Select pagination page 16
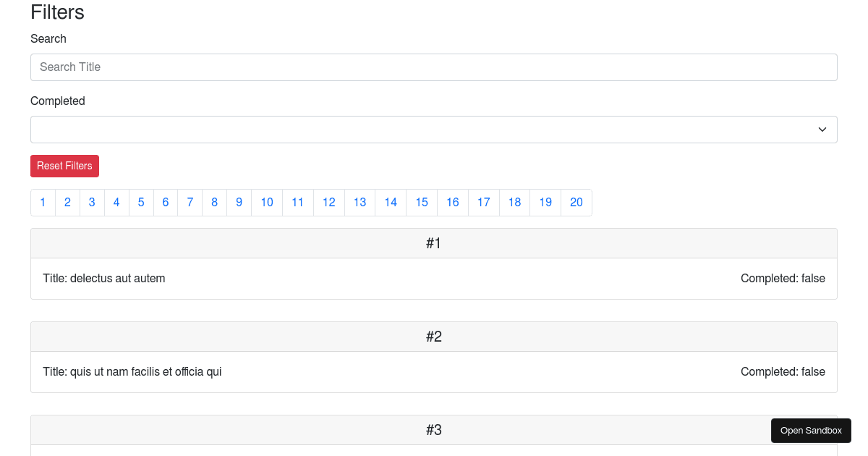Screen dimensions: 868x456 coord(452,203)
